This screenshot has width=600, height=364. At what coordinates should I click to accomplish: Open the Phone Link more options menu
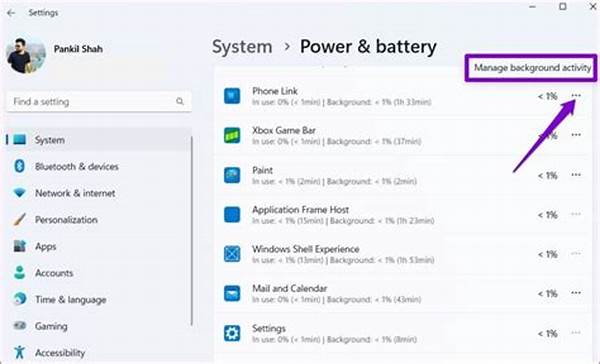coord(576,95)
